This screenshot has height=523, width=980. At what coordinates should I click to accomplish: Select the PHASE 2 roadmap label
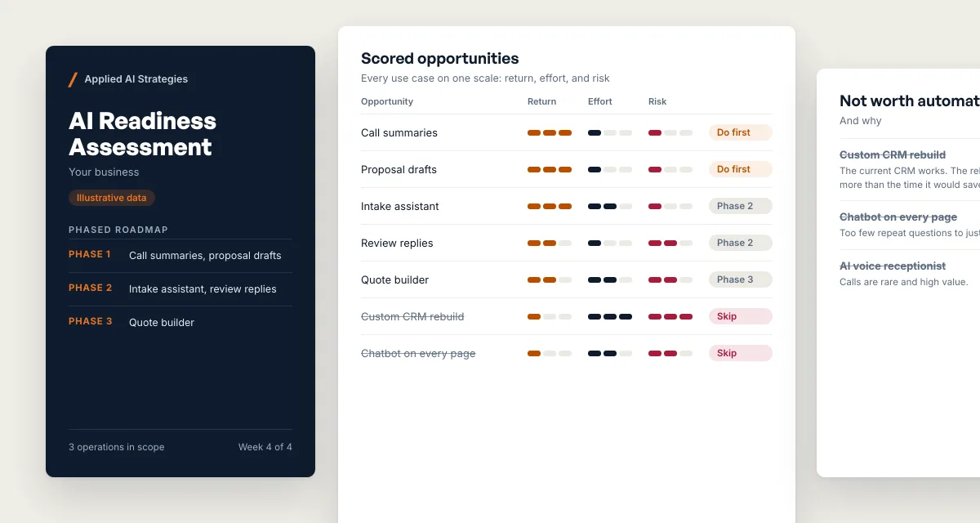click(91, 288)
